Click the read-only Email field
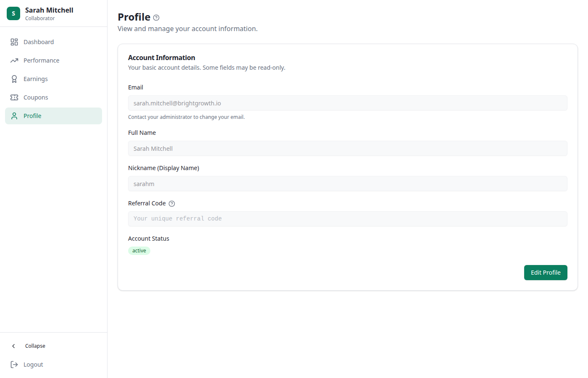Screen dimensions: 588x378 [x=347, y=103]
